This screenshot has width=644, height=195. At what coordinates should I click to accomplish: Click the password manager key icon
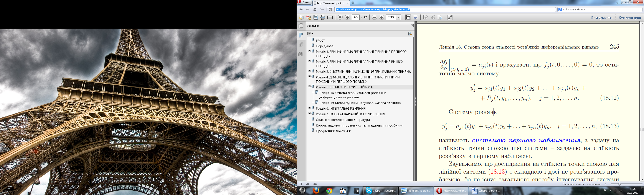pos(322,10)
